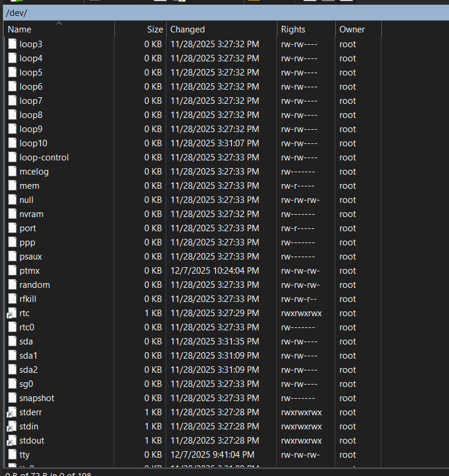Viewport: 449px width, 476px height.
Task: Select the loop10 file entry
Action: 33,143
